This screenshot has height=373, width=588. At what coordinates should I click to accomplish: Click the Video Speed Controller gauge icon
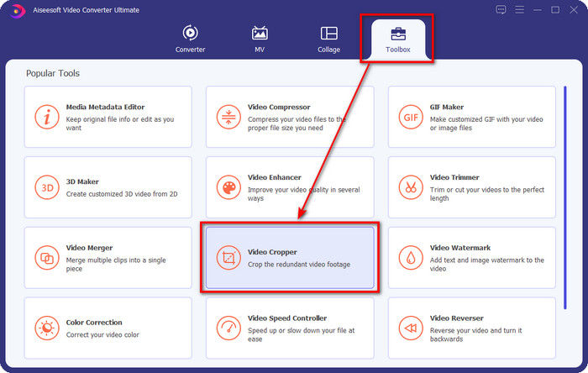[228, 328]
